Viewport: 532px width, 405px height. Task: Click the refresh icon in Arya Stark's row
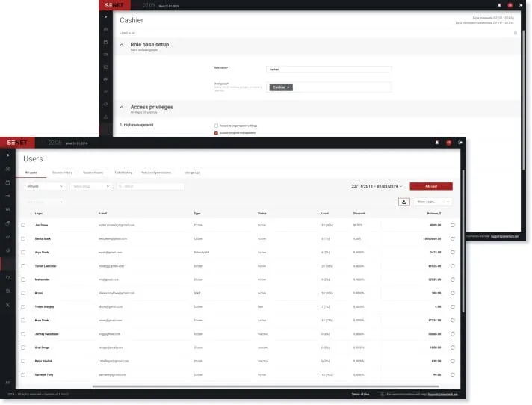(x=453, y=253)
